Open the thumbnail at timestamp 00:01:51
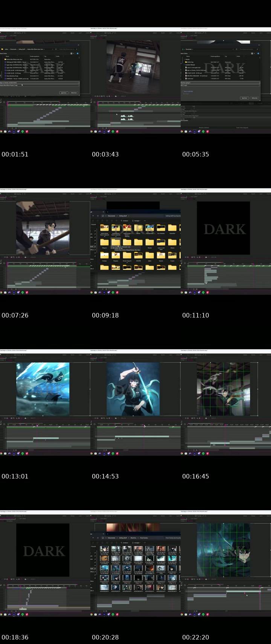Screen dimensions: 271x644 (x=45, y=80)
